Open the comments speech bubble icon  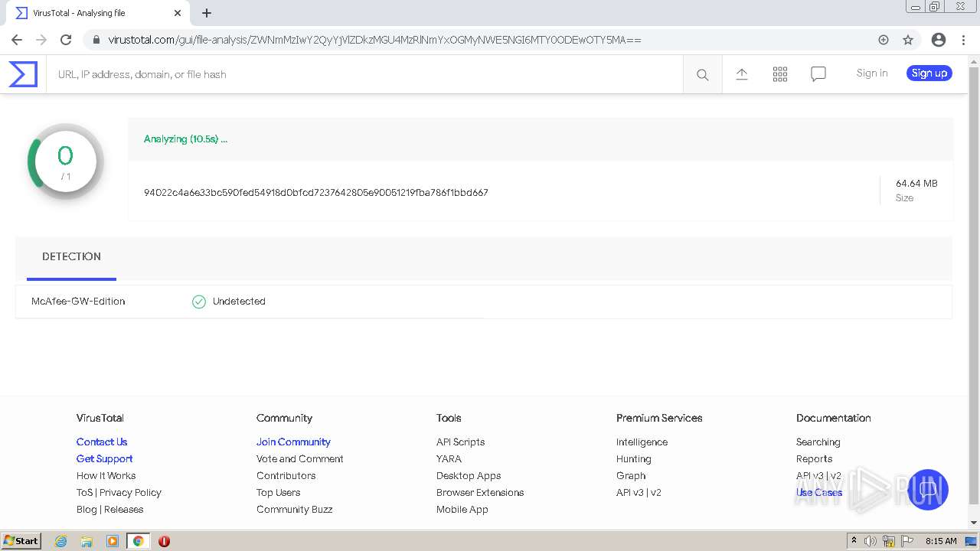(818, 73)
